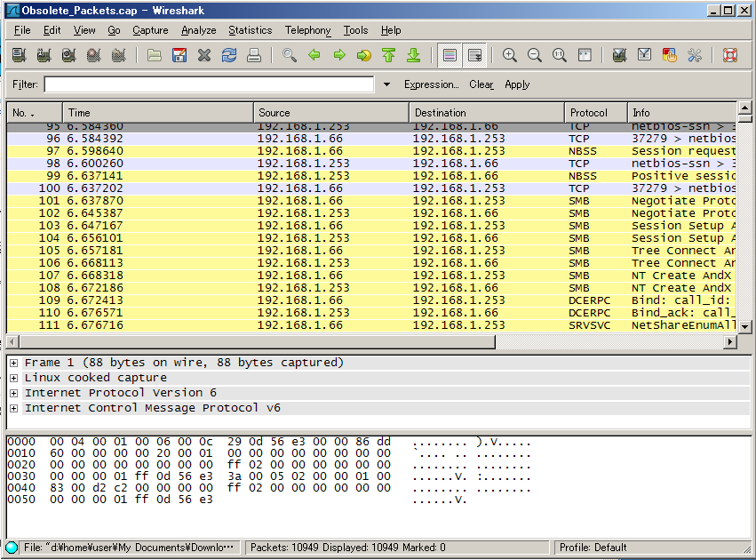
Task: Click horizontal scrollbar left arrow
Action: 12,341
